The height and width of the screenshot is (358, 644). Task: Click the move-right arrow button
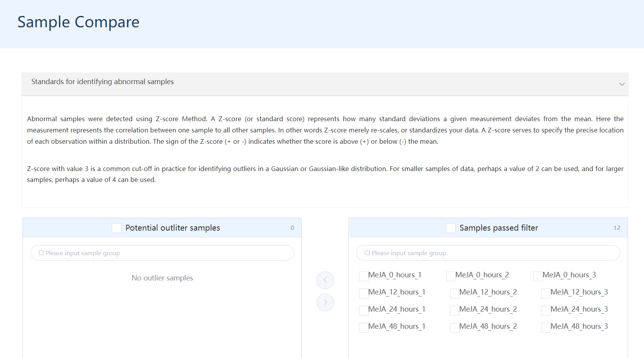click(325, 302)
